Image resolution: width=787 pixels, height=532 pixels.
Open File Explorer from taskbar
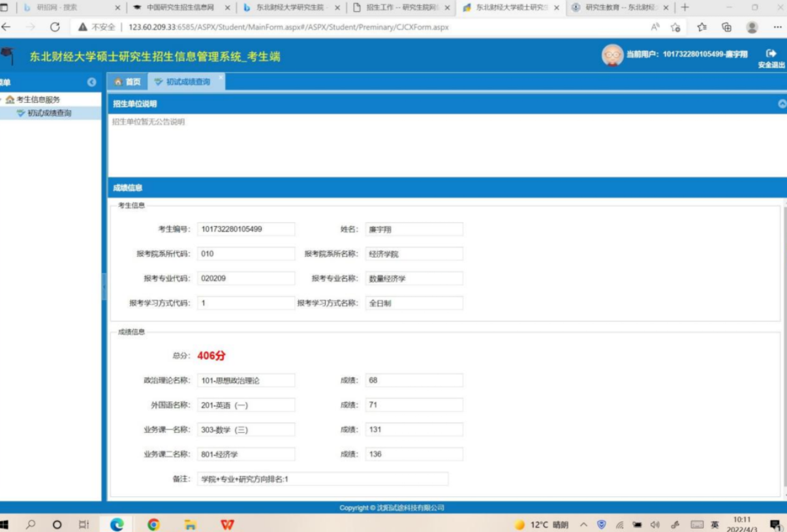(190, 524)
